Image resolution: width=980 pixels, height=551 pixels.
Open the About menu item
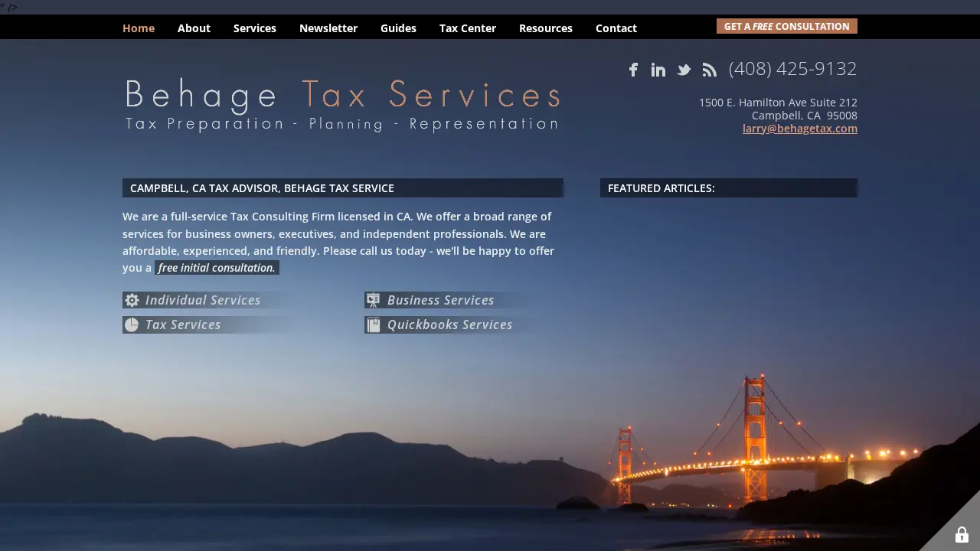pyautogui.click(x=194, y=28)
